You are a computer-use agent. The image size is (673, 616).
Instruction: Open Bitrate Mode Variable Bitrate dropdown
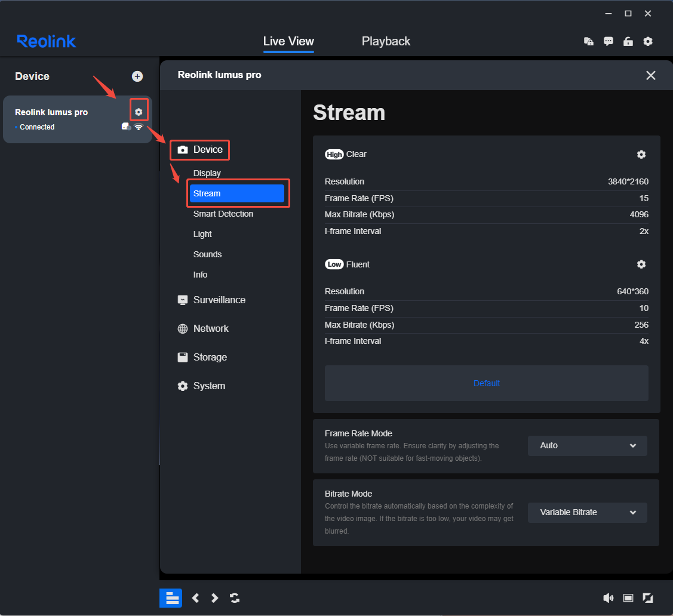pos(587,513)
